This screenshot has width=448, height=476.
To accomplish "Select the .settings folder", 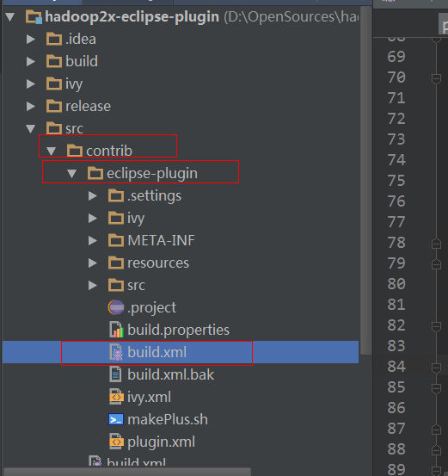I will click(144, 195).
